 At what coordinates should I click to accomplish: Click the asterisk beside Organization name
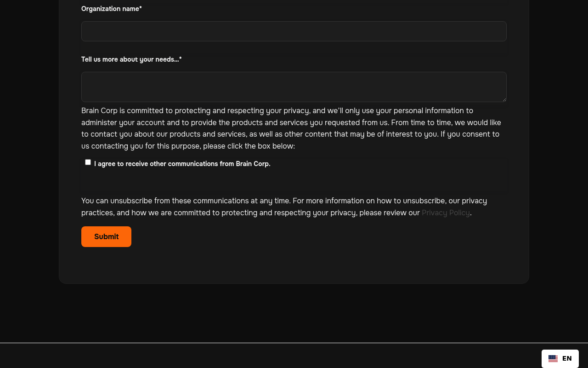tap(141, 8)
